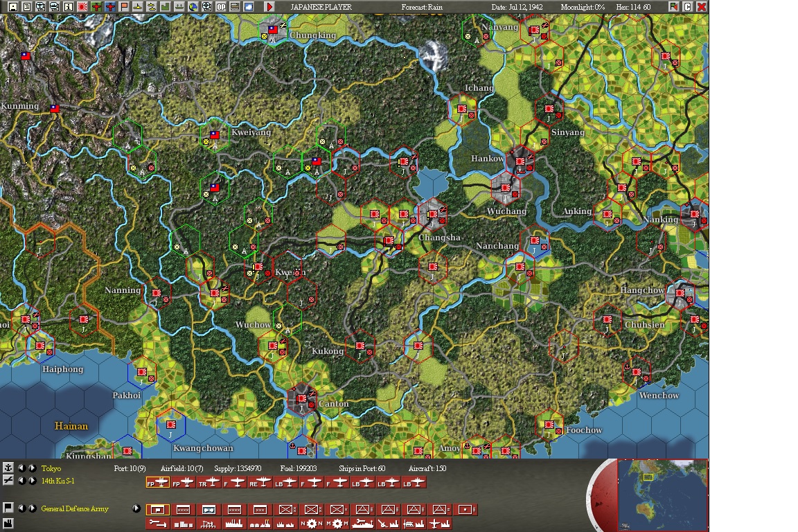Select the Changsha city hex
Viewport: 798px width, 532px height.
pos(432,214)
